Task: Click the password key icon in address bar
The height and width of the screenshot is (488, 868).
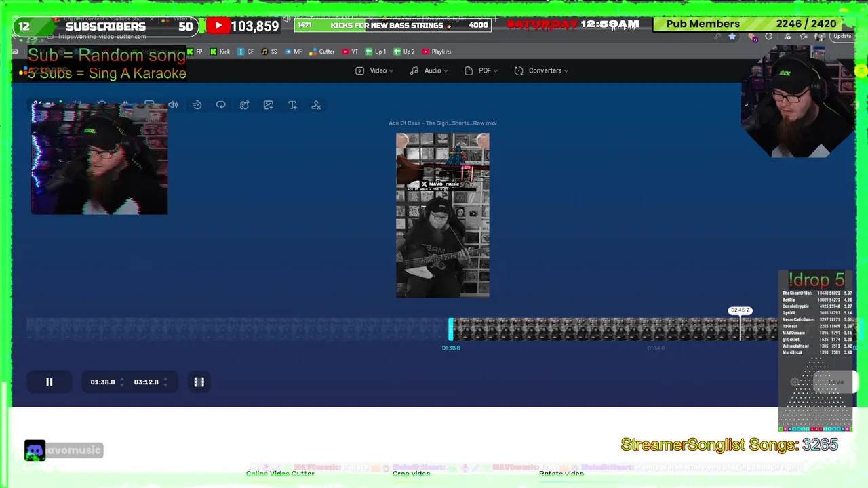Action: 717,37
